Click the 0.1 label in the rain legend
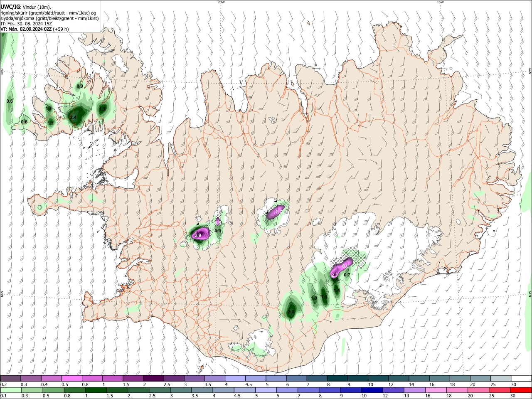 3,396
